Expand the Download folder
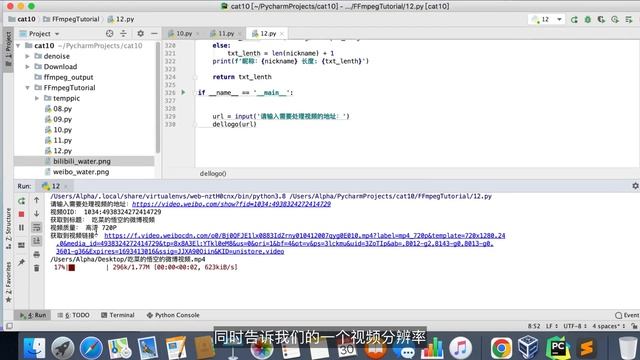This screenshot has width=640, height=360. [x=27, y=67]
